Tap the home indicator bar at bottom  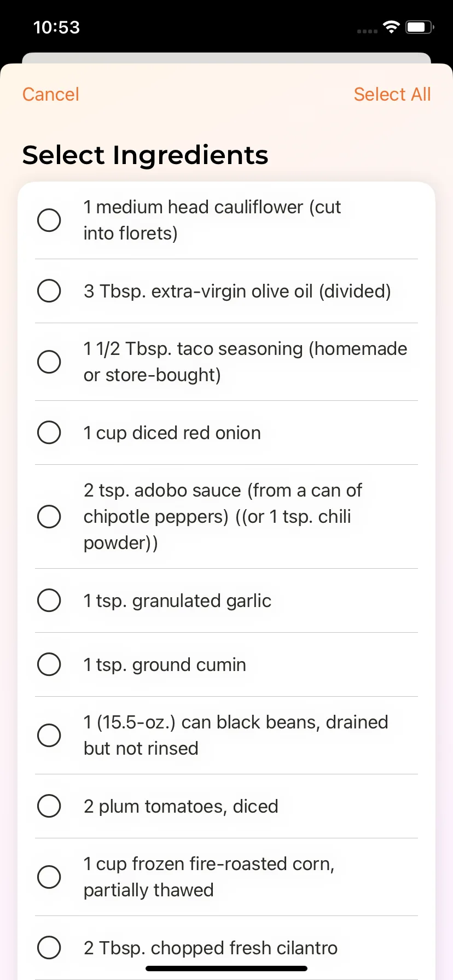click(x=226, y=969)
